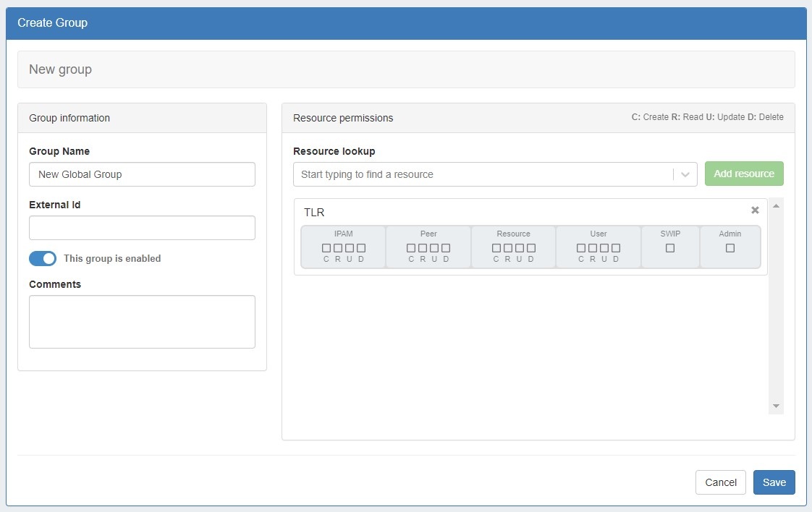The image size is (812, 512).
Task: Click inside the Comments text area
Action: 142,322
